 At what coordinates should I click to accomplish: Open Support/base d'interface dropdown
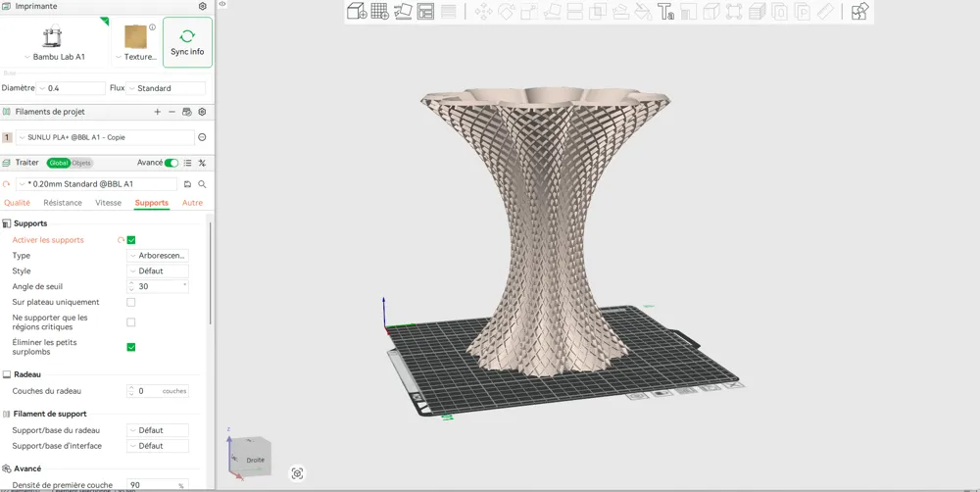[x=158, y=446]
